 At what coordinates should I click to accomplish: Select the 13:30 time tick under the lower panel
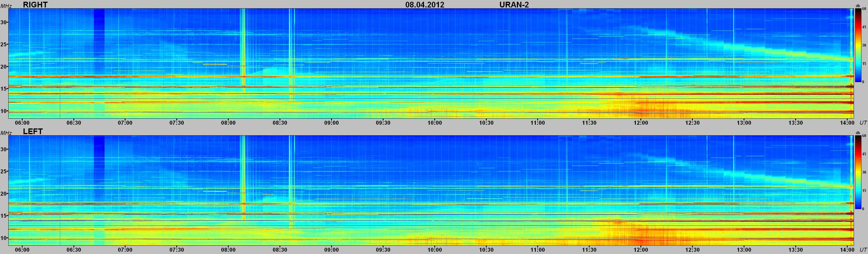coord(795,250)
